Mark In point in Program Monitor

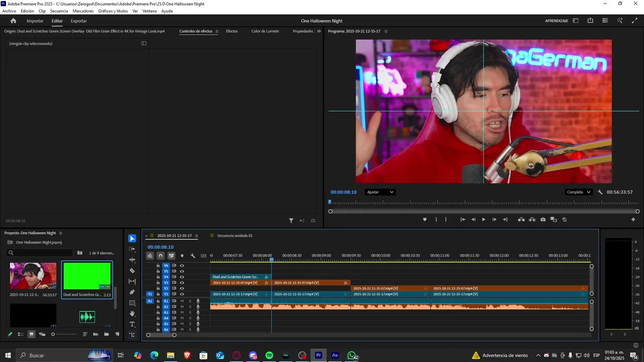click(436, 219)
